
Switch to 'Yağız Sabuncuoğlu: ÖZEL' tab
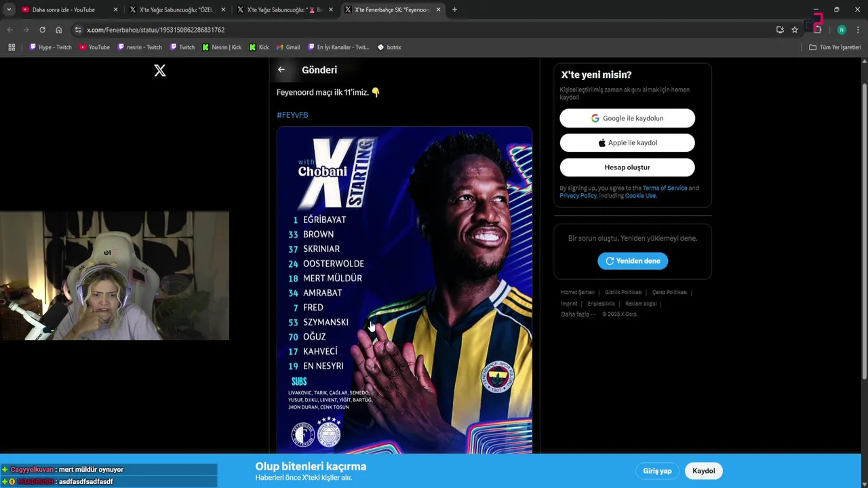point(176,10)
